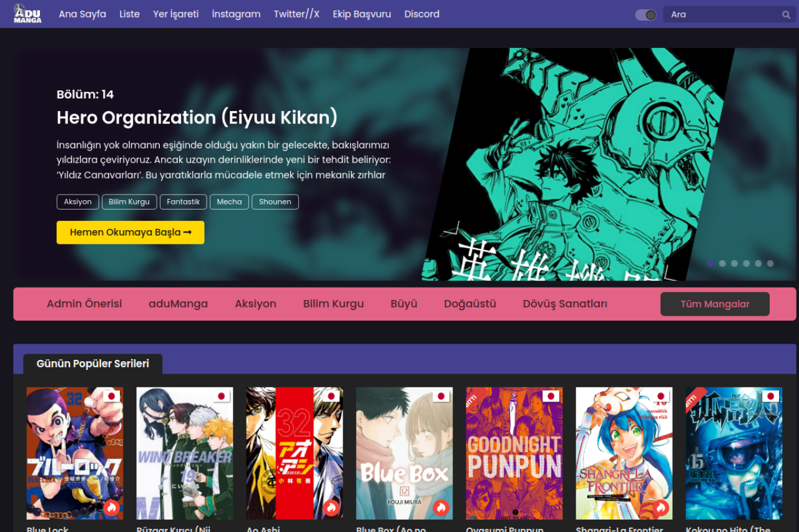
Task: Click the flame icon on Blue Box cover
Action: pos(441,508)
